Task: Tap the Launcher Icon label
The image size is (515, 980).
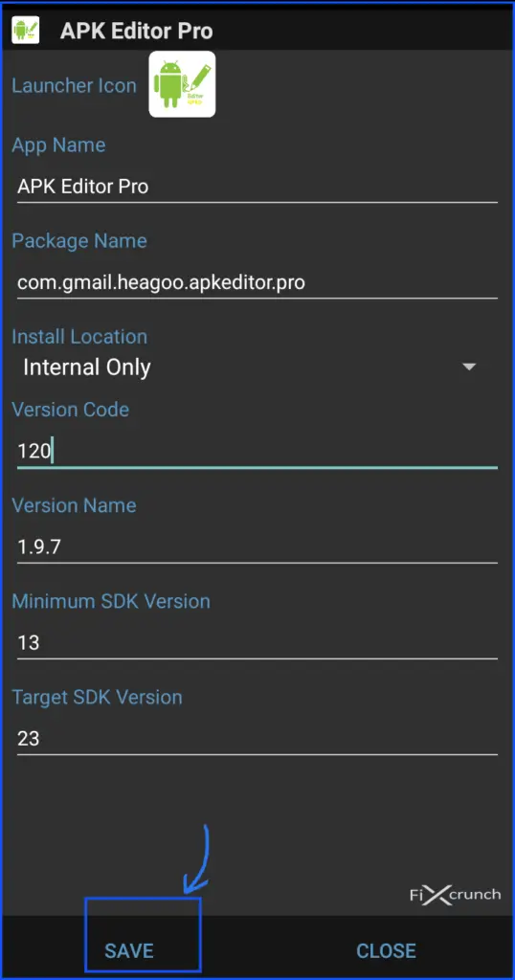Action: click(74, 85)
